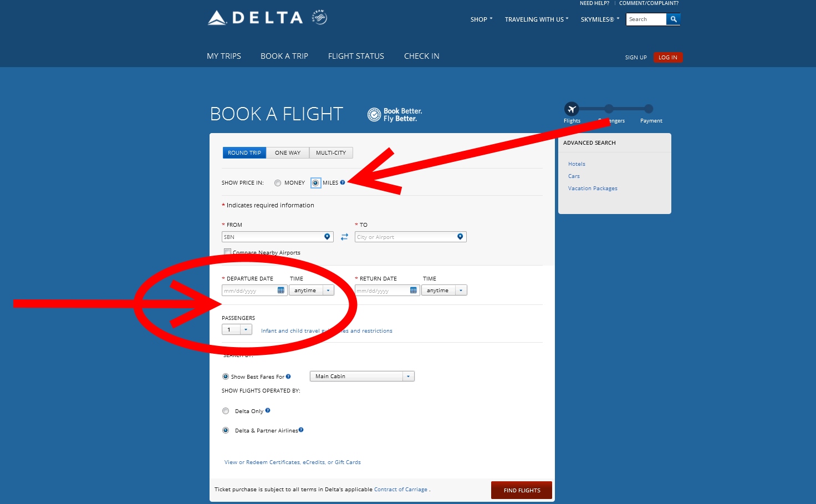Open the FLIGHT STATUS menu
The image size is (816, 504).
355,55
